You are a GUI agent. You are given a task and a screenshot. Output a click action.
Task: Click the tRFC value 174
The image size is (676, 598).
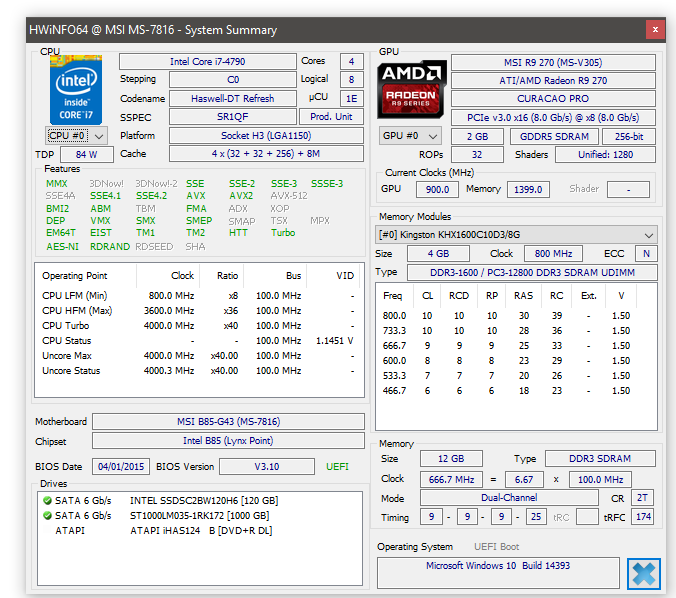pos(643,517)
